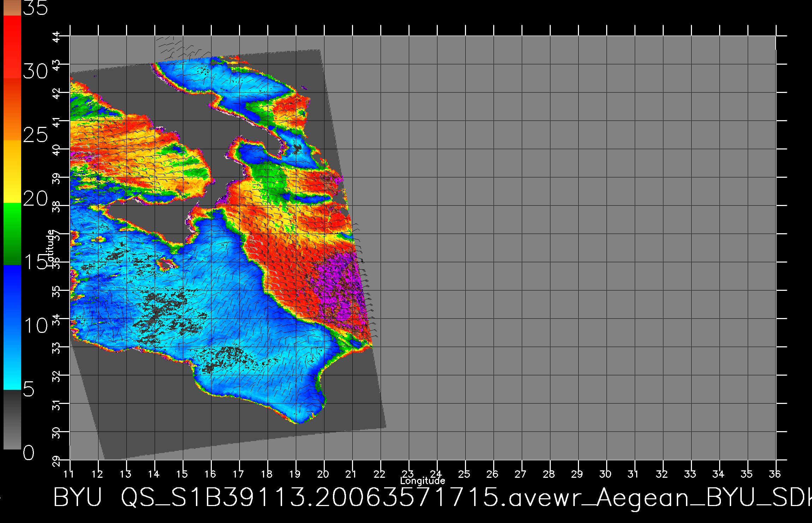Click longitude tick label 33
The height and width of the screenshot is (523, 812).
pos(690,474)
